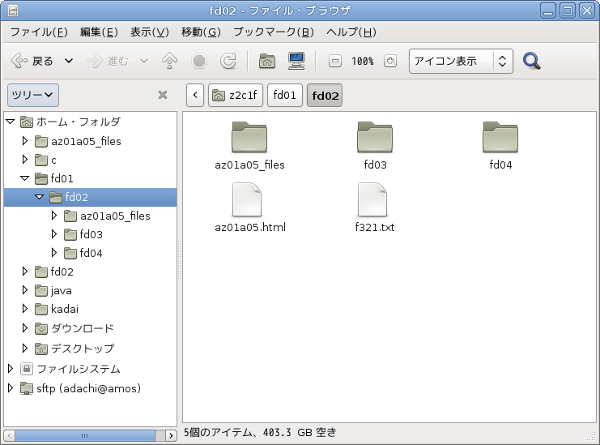This screenshot has width=600, height=445.
Task: Zoom in with the plus icon
Action: (x=390, y=61)
